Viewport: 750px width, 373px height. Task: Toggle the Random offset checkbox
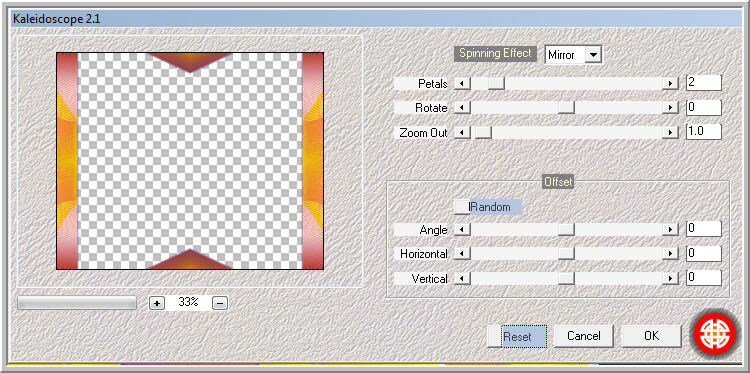click(x=462, y=207)
